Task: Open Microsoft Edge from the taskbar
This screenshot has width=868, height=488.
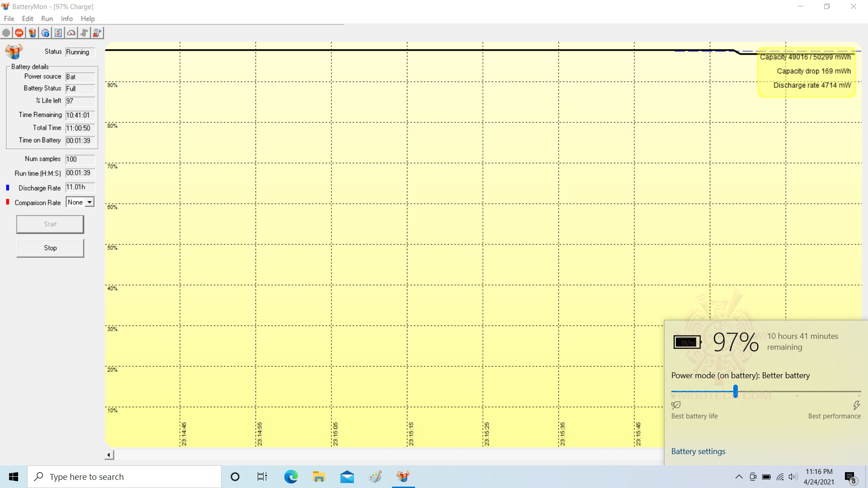Action: click(x=291, y=477)
